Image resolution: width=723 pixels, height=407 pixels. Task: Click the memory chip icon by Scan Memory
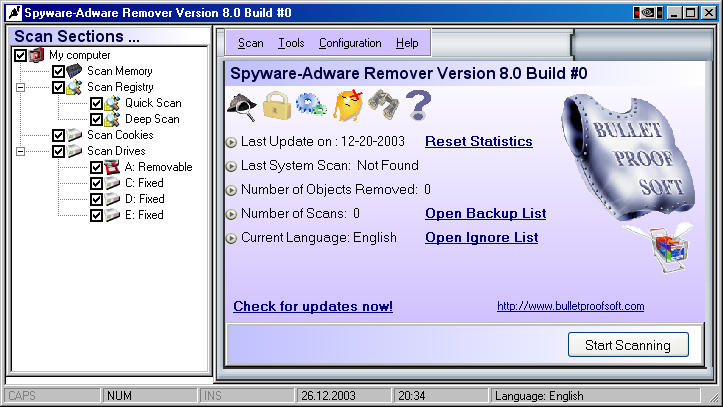[x=74, y=71]
